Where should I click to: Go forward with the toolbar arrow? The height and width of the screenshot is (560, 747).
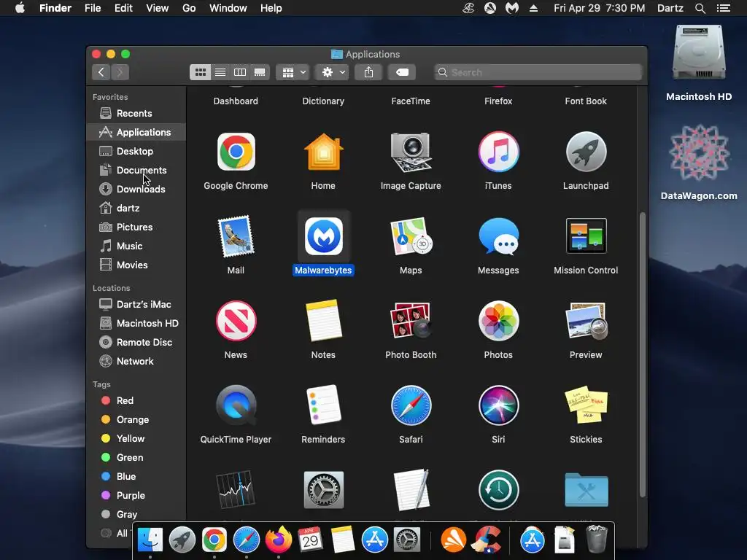point(120,72)
